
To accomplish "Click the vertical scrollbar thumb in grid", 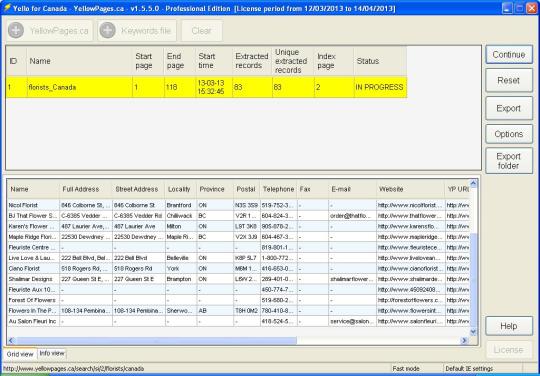I will 474,280.
